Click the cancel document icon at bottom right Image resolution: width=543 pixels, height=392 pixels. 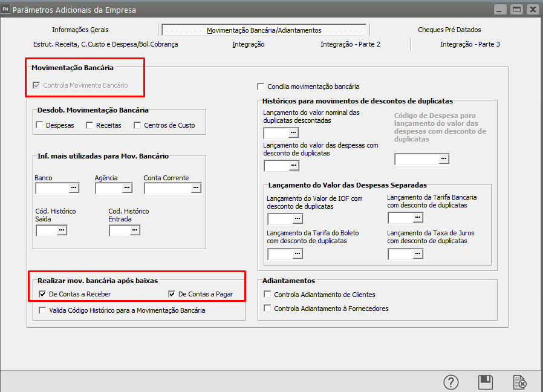[519, 382]
